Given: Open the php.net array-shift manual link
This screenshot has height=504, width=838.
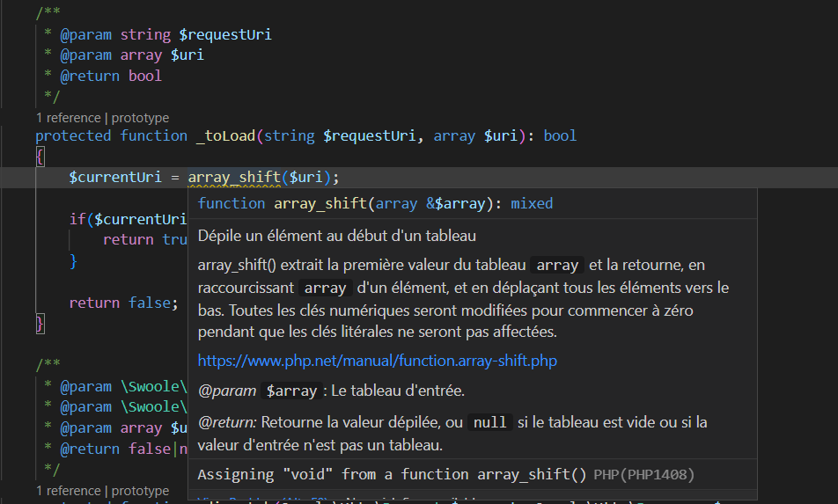Looking at the screenshot, I should (377, 361).
